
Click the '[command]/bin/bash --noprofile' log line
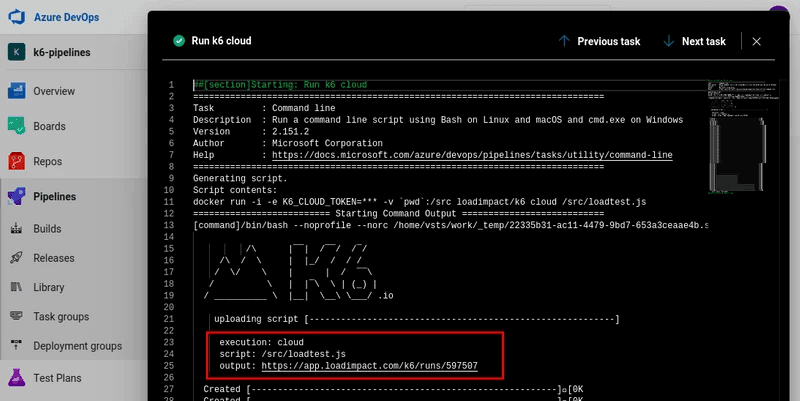(x=451, y=225)
